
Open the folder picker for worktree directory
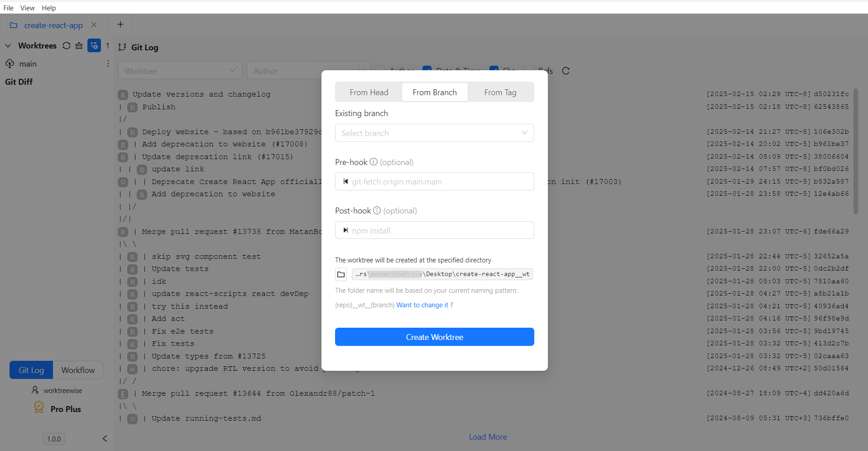[x=341, y=274]
